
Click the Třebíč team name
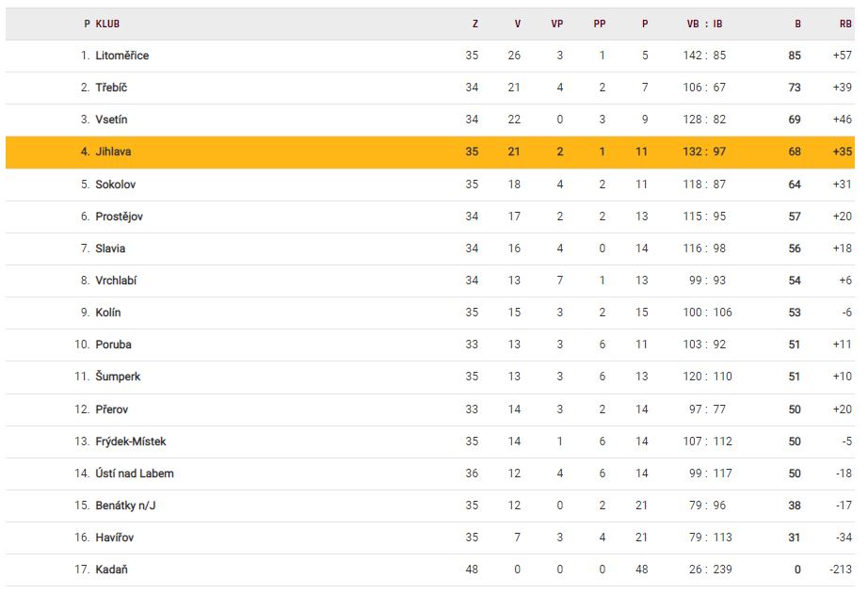[111, 88]
